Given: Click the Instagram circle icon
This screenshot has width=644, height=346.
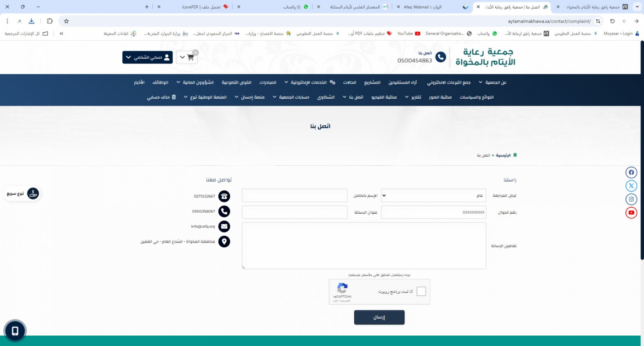Looking at the screenshot, I should pyautogui.click(x=631, y=199).
